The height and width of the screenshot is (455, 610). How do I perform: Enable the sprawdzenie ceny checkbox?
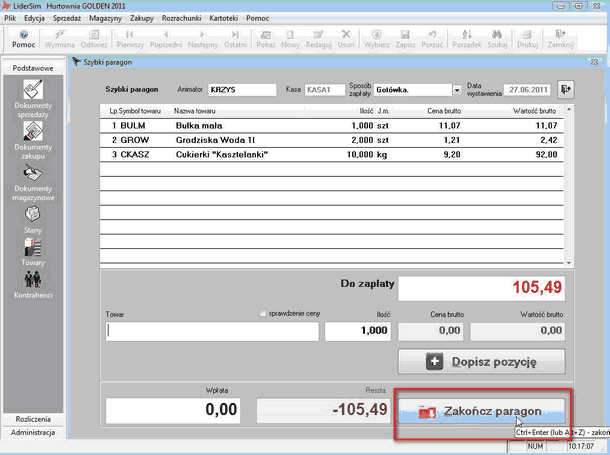[263, 313]
